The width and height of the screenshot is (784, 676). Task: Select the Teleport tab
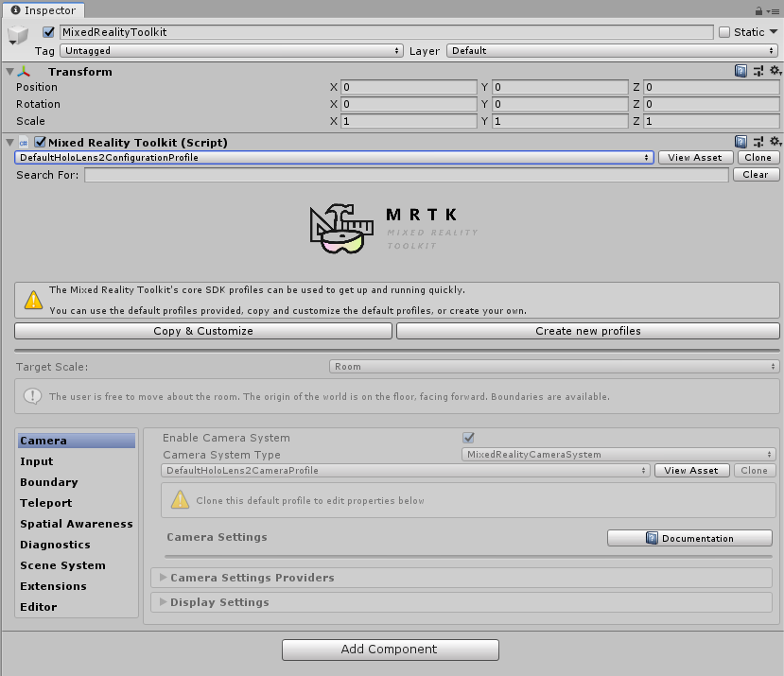[x=77, y=503]
